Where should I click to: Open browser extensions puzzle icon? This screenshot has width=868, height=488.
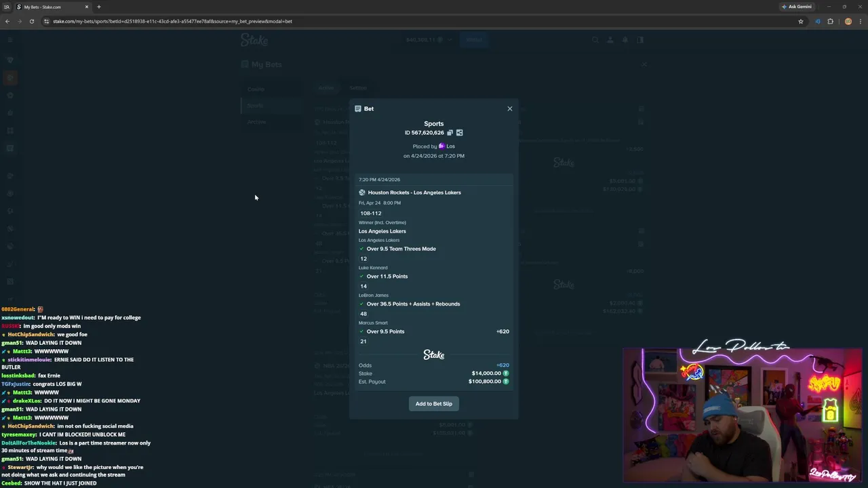point(830,21)
